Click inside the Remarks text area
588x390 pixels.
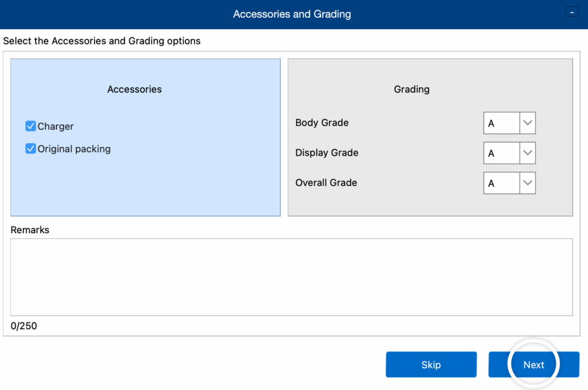(x=291, y=277)
